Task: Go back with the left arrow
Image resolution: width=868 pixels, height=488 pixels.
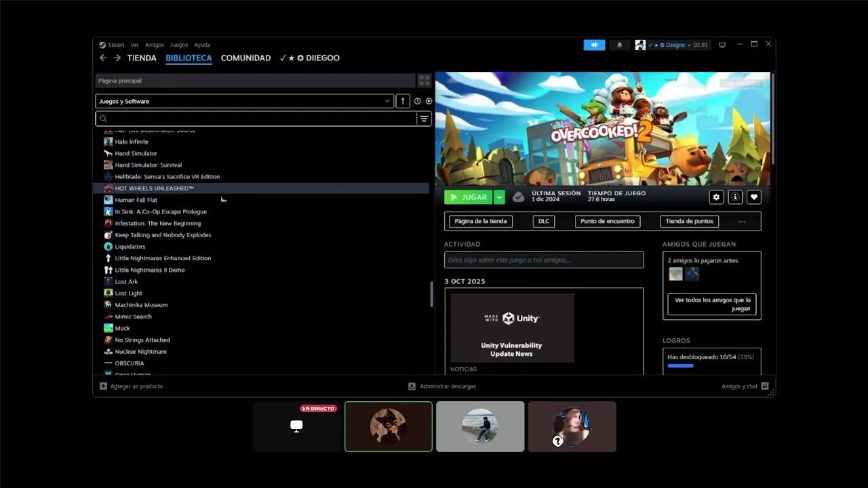Action: (103, 58)
